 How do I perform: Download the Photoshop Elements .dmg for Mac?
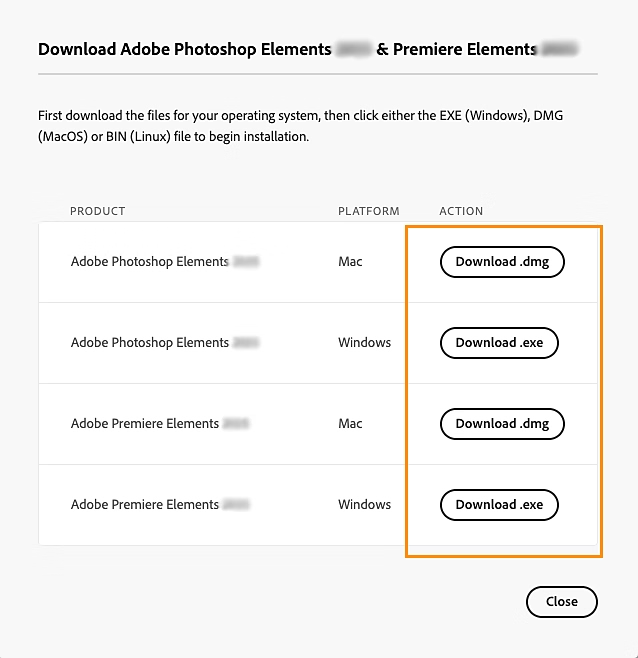tap(502, 262)
